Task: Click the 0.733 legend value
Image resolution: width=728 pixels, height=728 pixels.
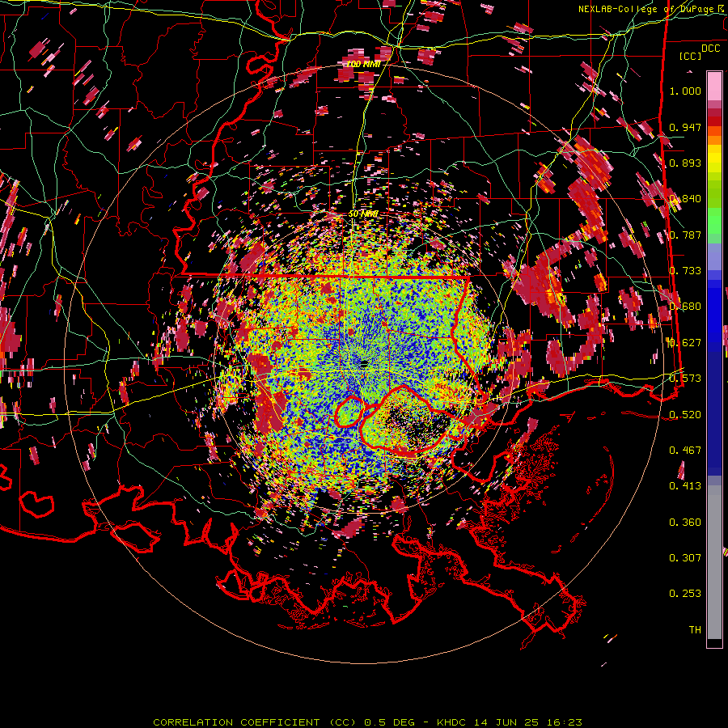Action: [x=685, y=271]
